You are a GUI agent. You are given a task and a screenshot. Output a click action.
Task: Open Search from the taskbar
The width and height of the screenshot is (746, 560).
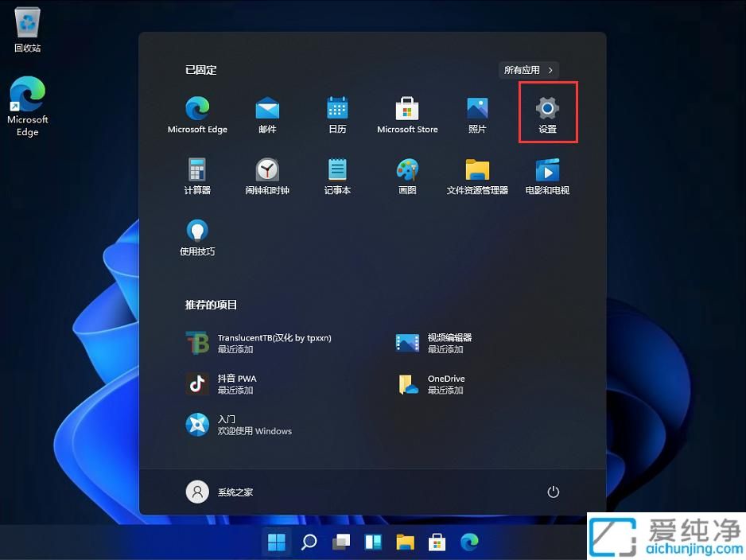pyautogui.click(x=309, y=542)
